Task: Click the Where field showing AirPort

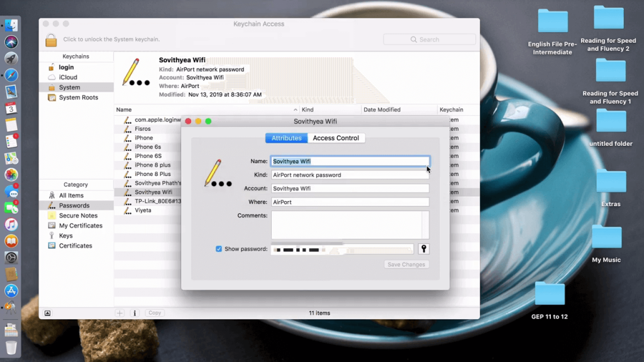Action: [x=350, y=202]
